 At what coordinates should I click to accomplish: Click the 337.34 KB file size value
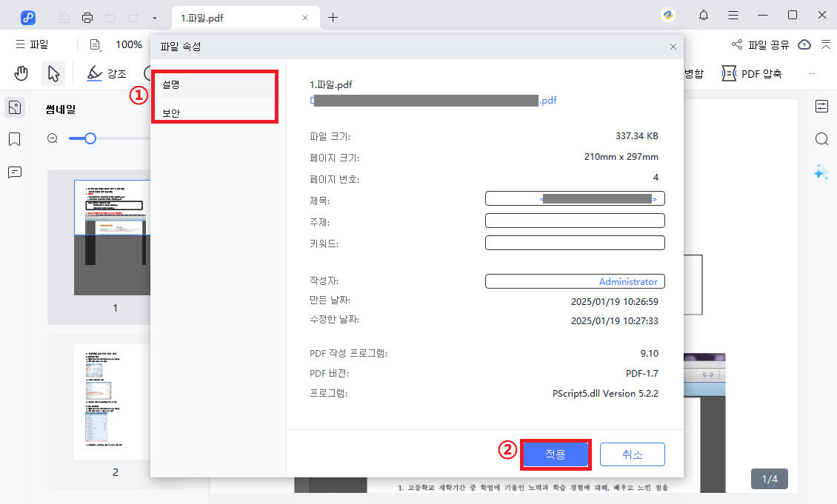(x=637, y=136)
